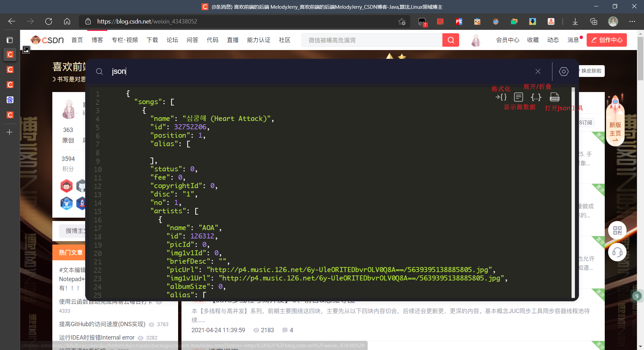The image size is (644, 350).
Task: Click the show source data icon
Action: [519, 97]
